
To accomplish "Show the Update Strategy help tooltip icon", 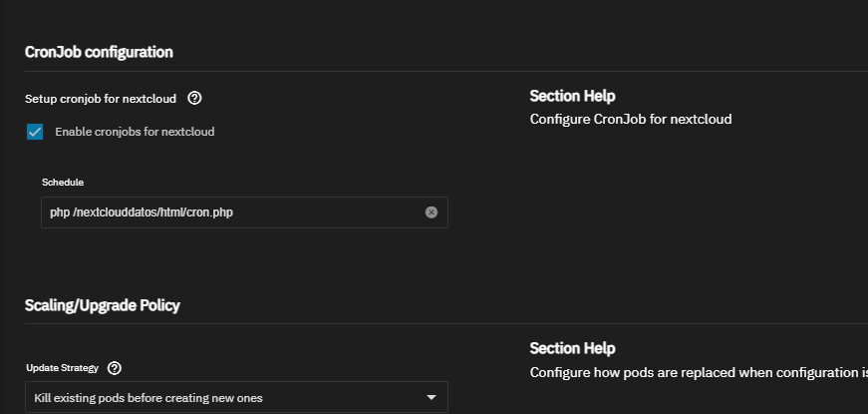I will (115, 368).
